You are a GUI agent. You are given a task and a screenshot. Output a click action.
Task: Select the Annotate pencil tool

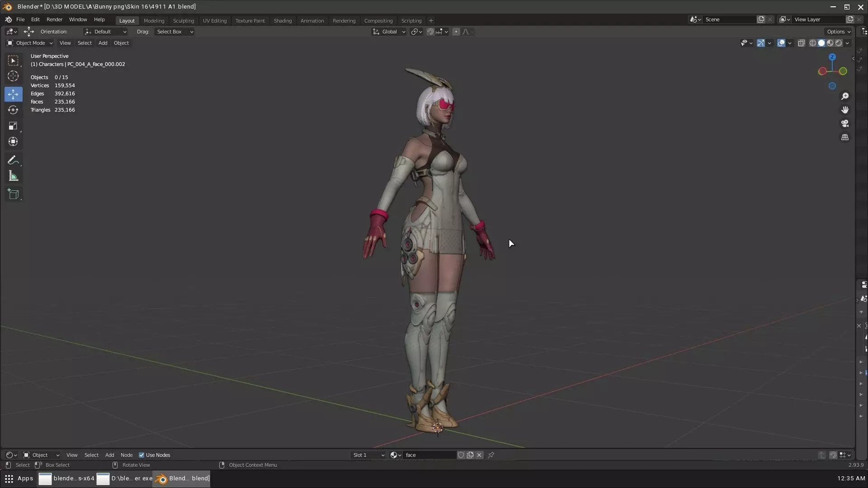tap(13, 160)
